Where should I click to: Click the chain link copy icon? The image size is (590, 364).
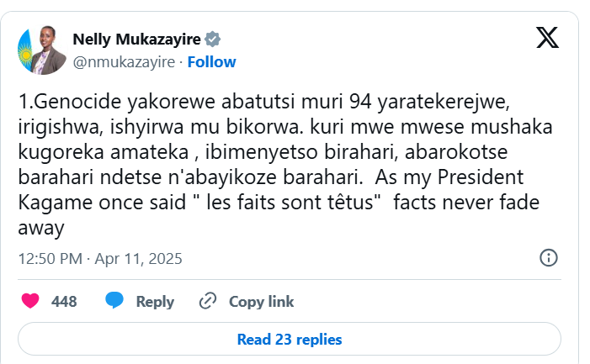(207, 301)
